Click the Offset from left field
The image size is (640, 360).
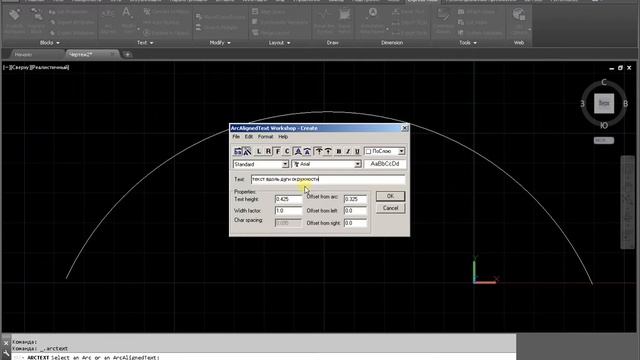[x=355, y=211]
